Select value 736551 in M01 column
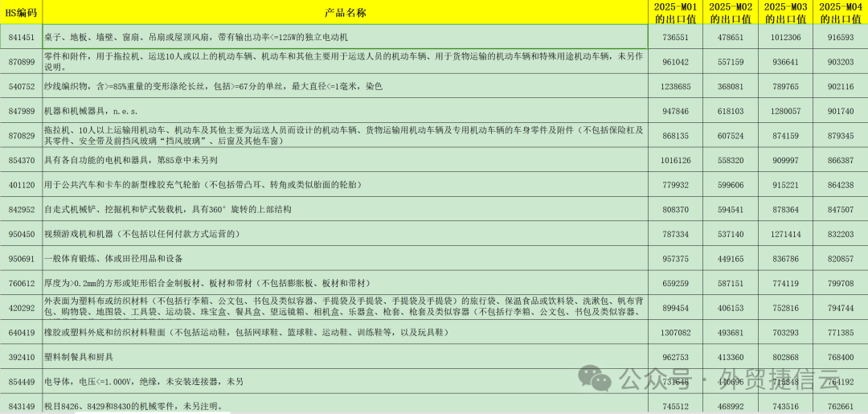 click(x=675, y=37)
